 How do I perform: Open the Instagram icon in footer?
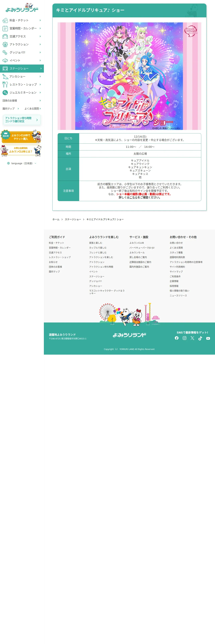tap(185, 338)
